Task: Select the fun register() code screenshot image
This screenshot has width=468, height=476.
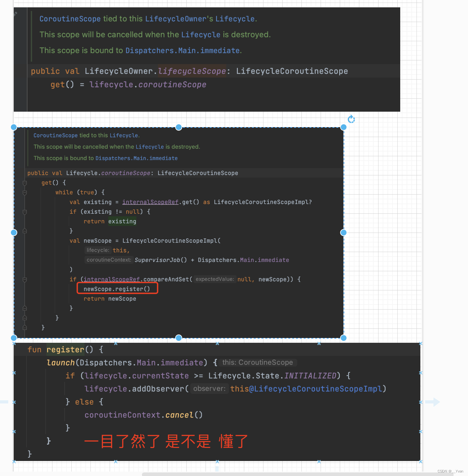Action: click(217, 402)
